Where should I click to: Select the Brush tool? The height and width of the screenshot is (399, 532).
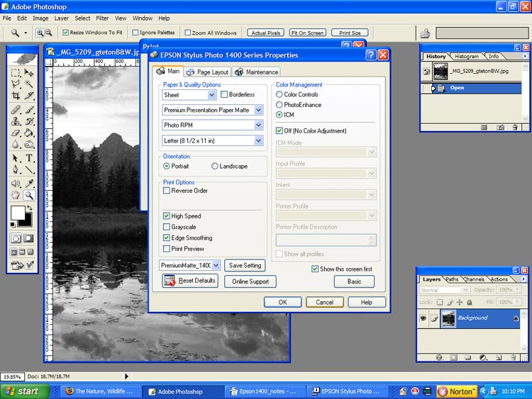click(29, 110)
